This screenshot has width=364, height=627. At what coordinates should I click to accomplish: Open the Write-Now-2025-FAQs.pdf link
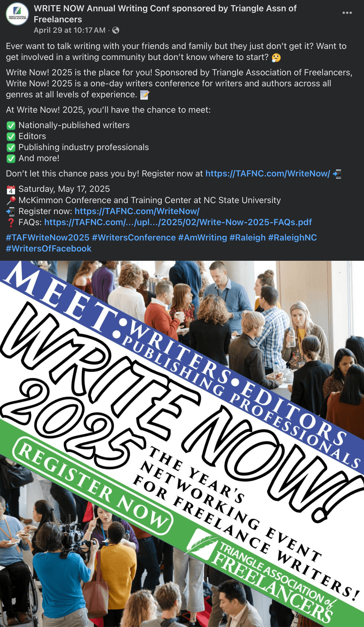coord(178,222)
